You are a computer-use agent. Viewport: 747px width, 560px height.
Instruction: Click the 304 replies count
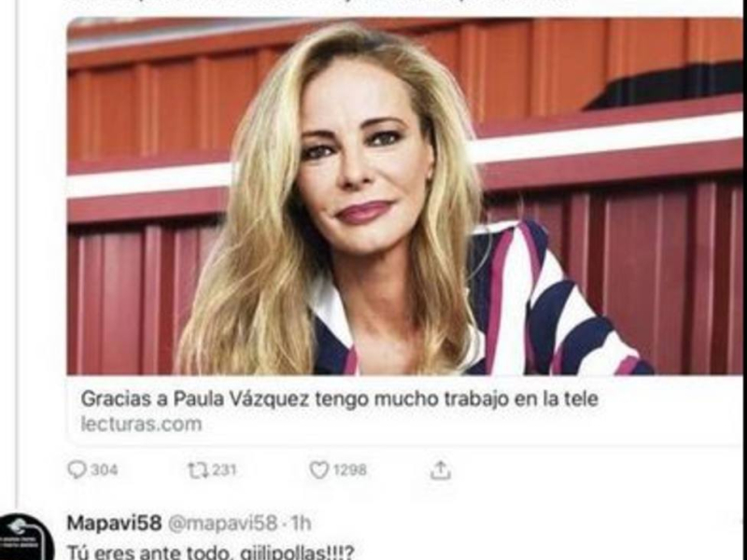104,470
